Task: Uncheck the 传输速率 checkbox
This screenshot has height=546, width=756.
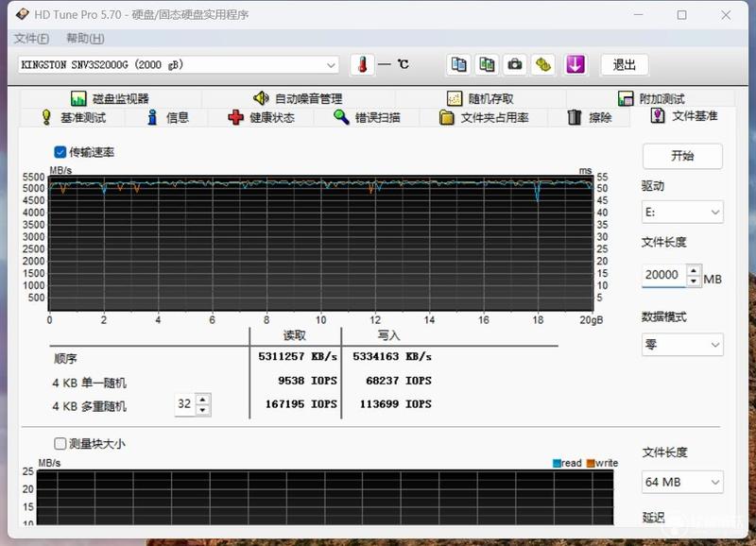Action: coord(60,152)
